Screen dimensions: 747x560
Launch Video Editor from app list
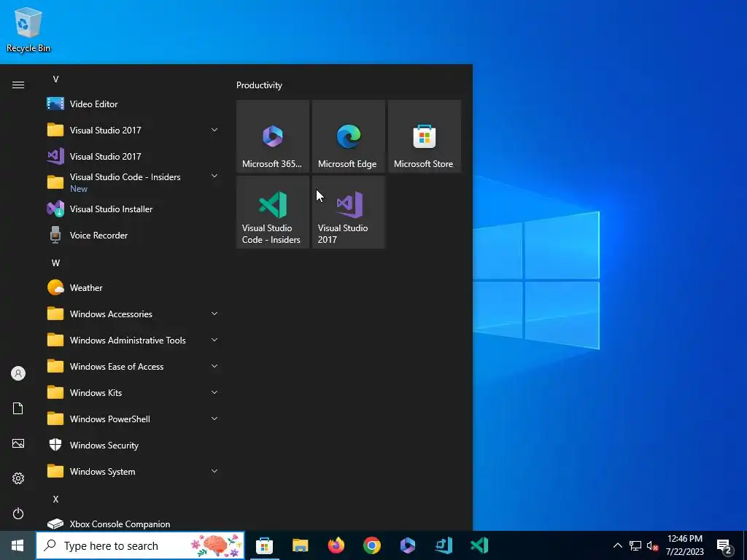pos(133,104)
